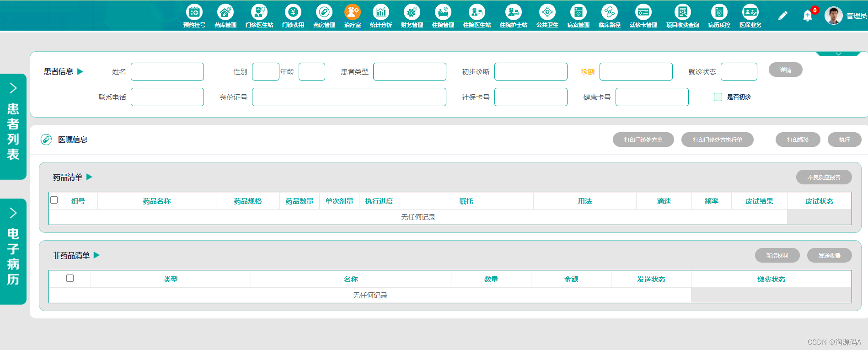This screenshot has width=868, height=350.
Task: Focus the 姓名 name input field
Action: [167, 71]
